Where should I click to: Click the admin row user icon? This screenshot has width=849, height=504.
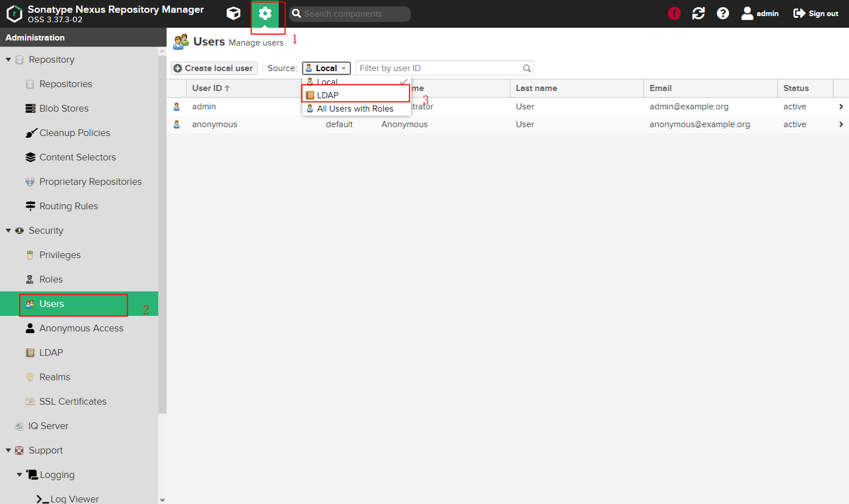point(177,107)
